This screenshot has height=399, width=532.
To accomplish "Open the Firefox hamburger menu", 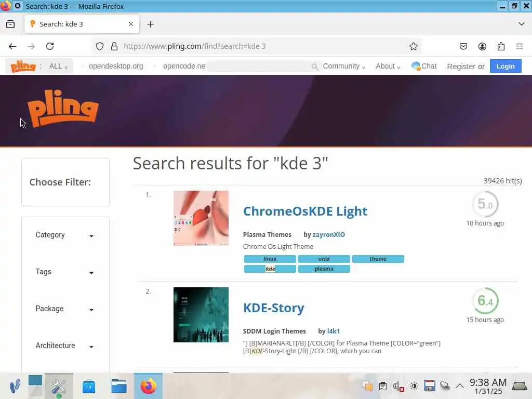I will [x=520, y=46].
